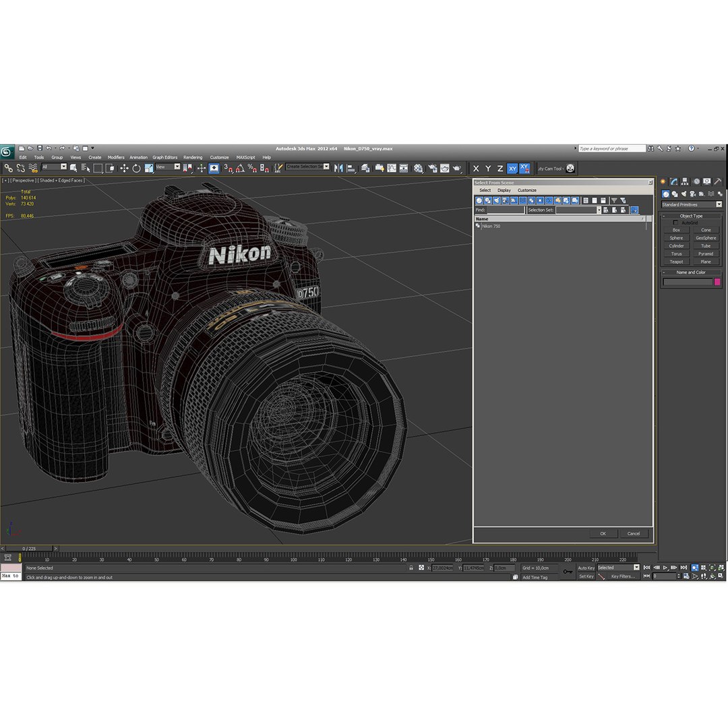Click the Mirror tool icon

click(338, 168)
